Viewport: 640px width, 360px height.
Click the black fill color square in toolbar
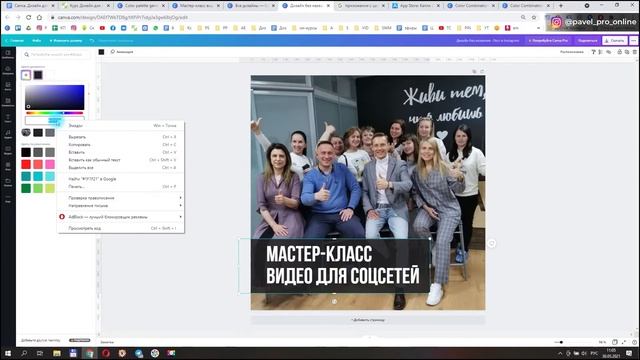(102, 52)
